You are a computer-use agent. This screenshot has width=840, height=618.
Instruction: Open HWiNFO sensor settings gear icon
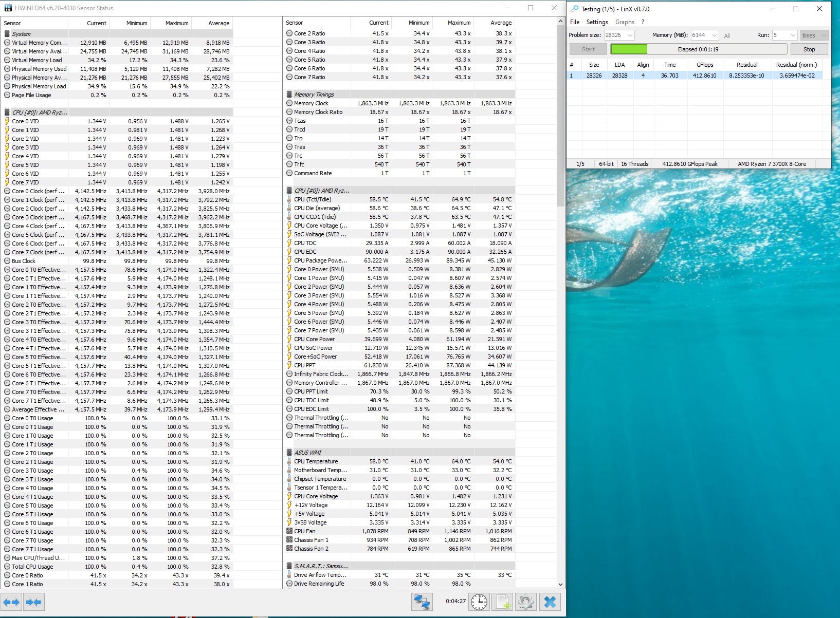point(526,602)
